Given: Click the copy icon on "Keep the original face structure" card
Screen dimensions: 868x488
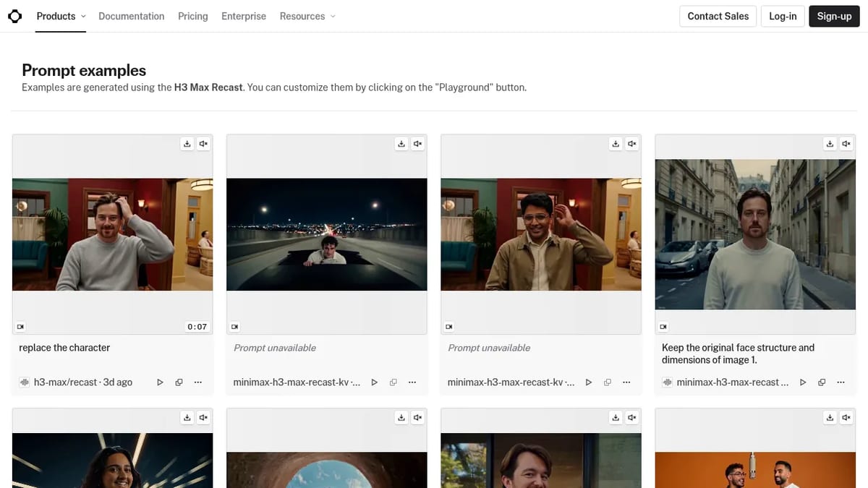Looking at the screenshot, I should [x=822, y=382].
